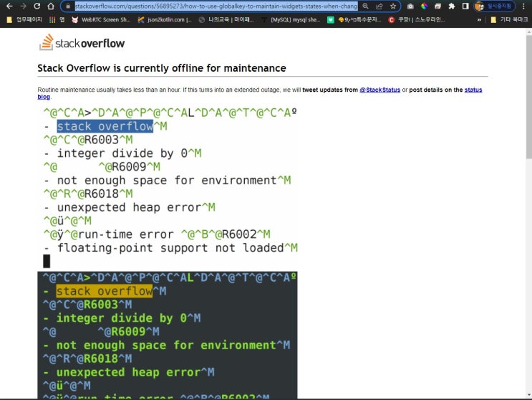Screen dimensions: 532x400
Task: Click the stackoverflow.com URL address field
Action: click(x=215, y=6)
